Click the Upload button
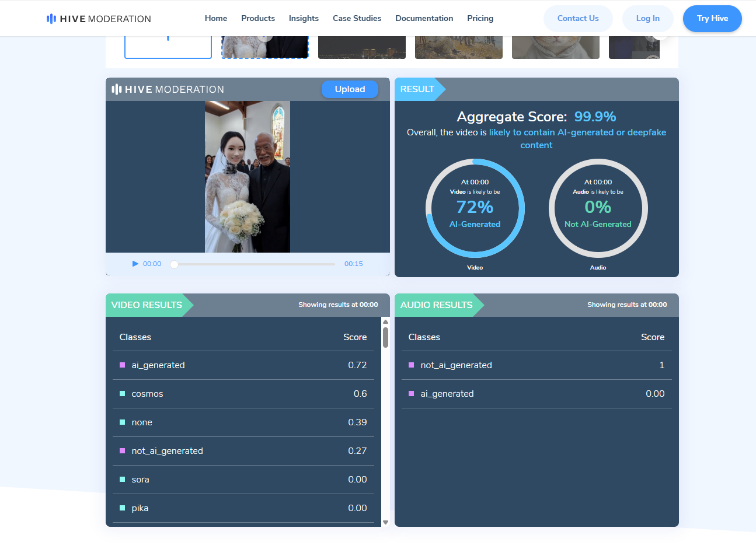Viewport: 756px width, 549px height. [x=350, y=89]
